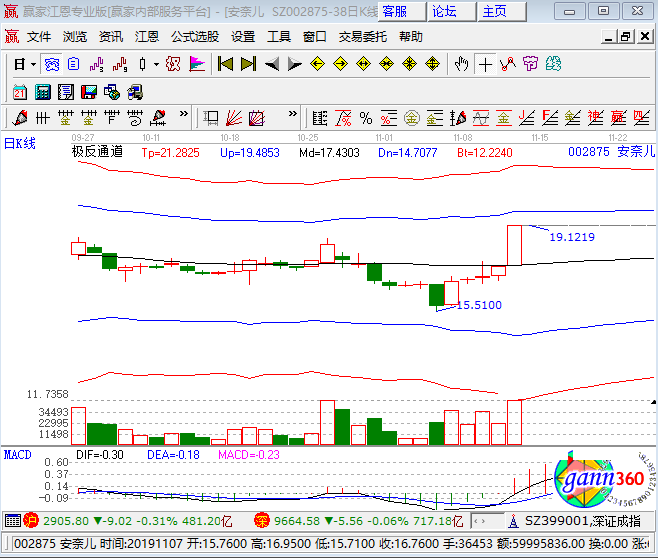Click yellow diamond right-arrow icon

(x=340, y=64)
